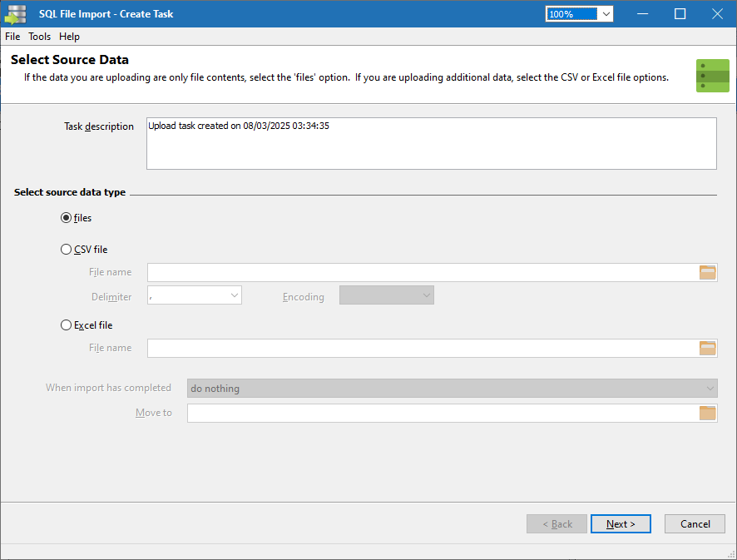
Task: Choose the 'CSV file' source option
Action: tap(67, 250)
